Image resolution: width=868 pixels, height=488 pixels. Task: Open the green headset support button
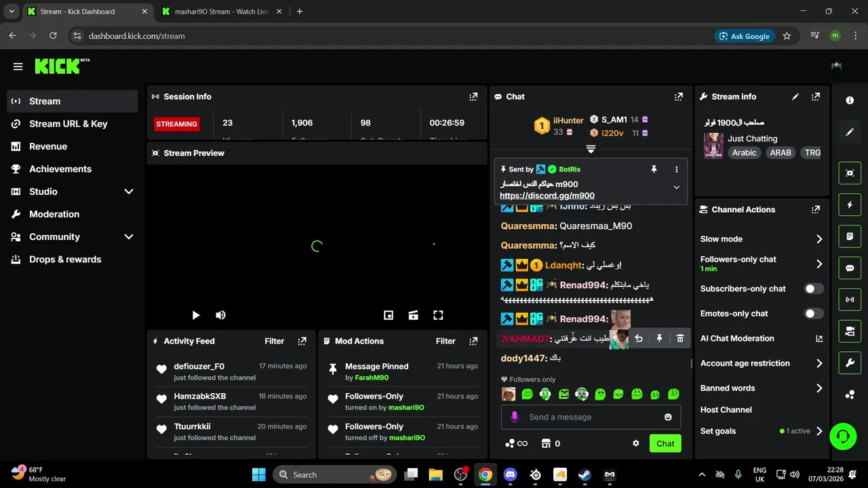click(x=843, y=436)
